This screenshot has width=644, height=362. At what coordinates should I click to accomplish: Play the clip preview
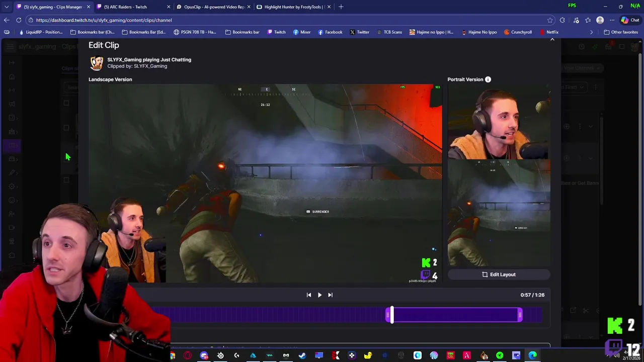319,295
